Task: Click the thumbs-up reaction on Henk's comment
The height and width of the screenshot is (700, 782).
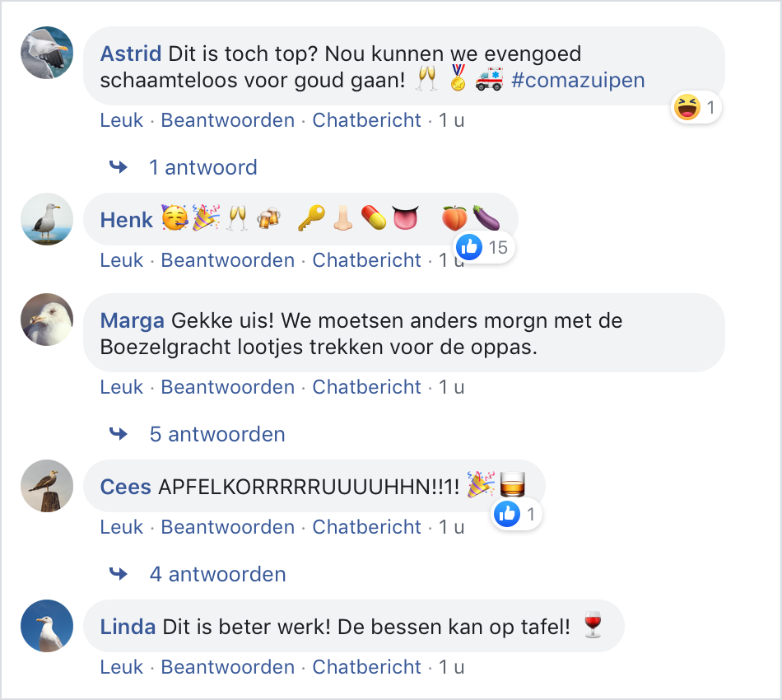Action: [x=469, y=246]
